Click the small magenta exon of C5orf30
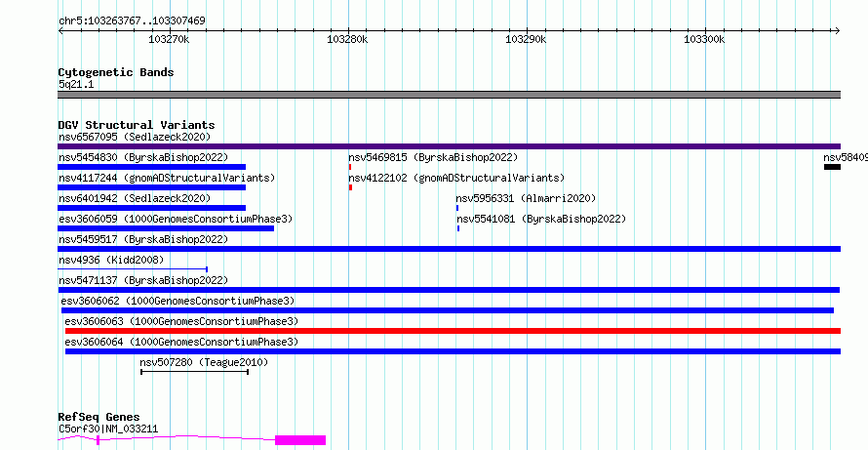 [x=98, y=440]
